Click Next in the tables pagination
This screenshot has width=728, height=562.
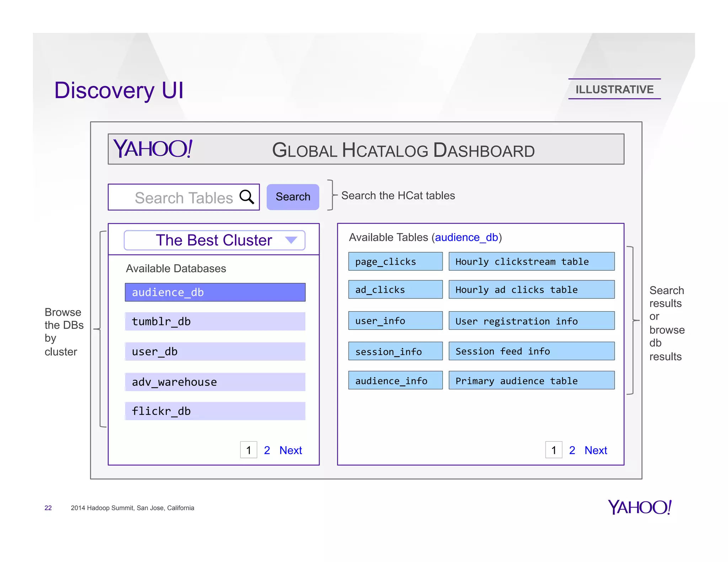[596, 450]
